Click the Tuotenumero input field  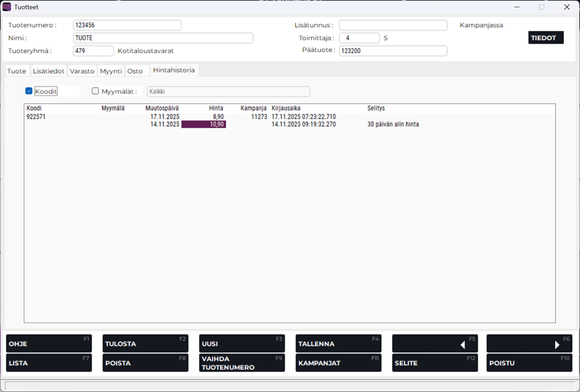[127, 25]
